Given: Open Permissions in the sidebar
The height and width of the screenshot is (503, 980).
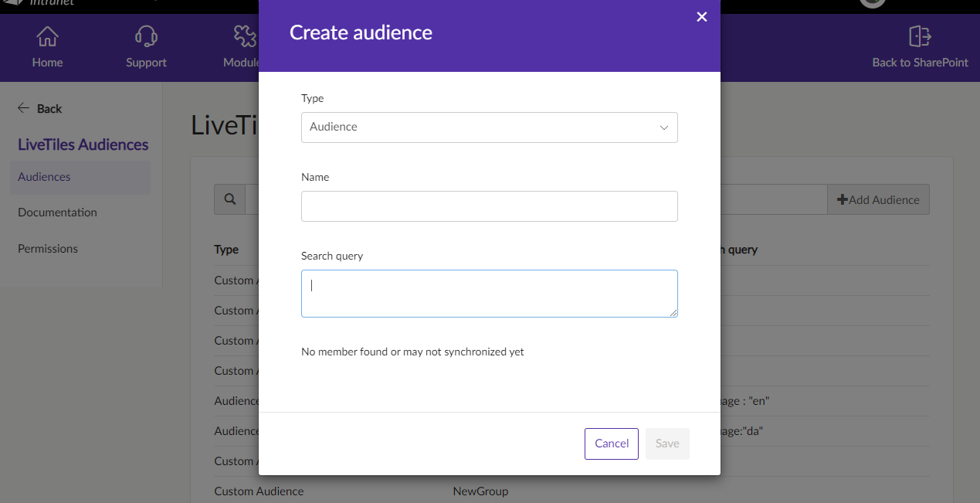Looking at the screenshot, I should tap(48, 249).
